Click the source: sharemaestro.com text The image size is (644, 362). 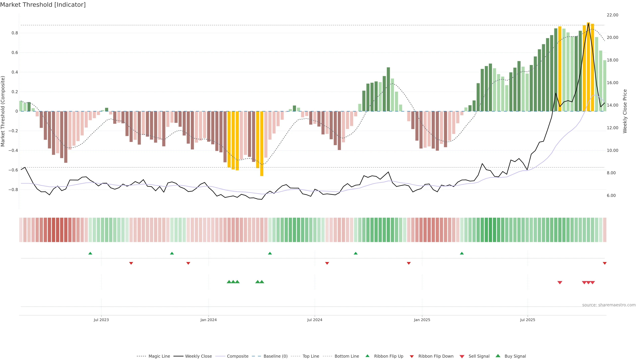609,305
